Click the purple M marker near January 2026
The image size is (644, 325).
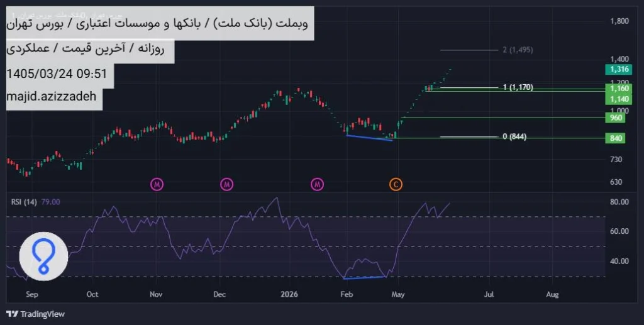click(x=317, y=185)
